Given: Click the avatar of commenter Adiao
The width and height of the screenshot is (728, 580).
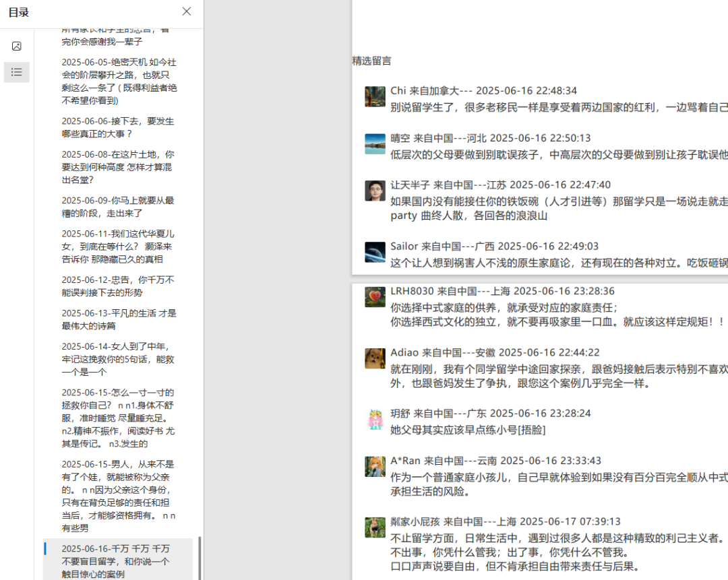Looking at the screenshot, I should pos(375,358).
